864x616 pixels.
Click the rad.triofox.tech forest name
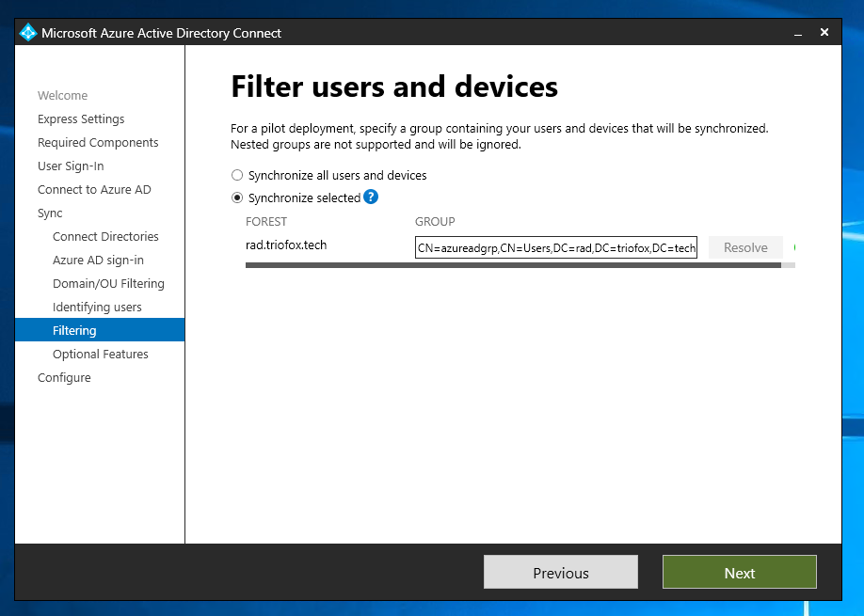pyautogui.click(x=286, y=245)
